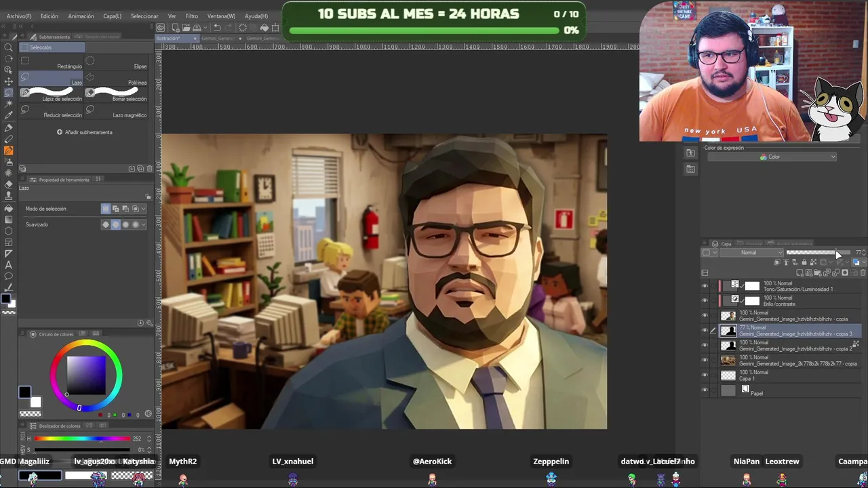
Task: Choose the Elipse selection subtool
Action: (x=117, y=62)
